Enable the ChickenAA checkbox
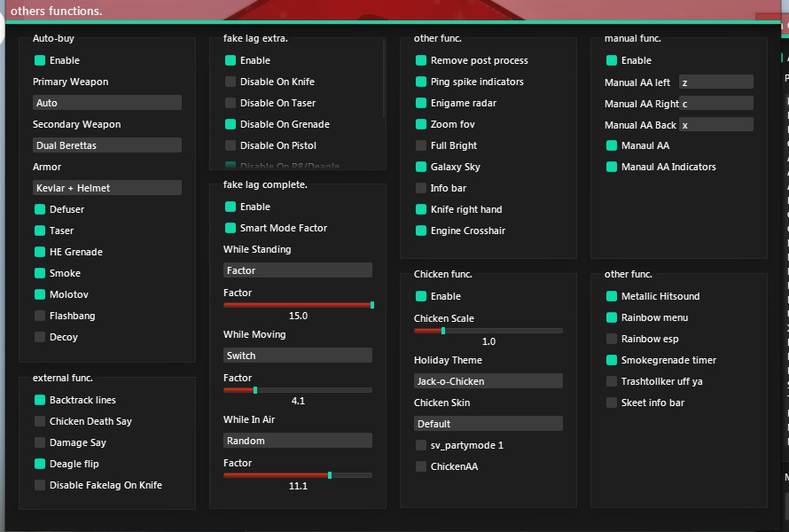This screenshot has width=789, height=532. [x=421, y=466]
